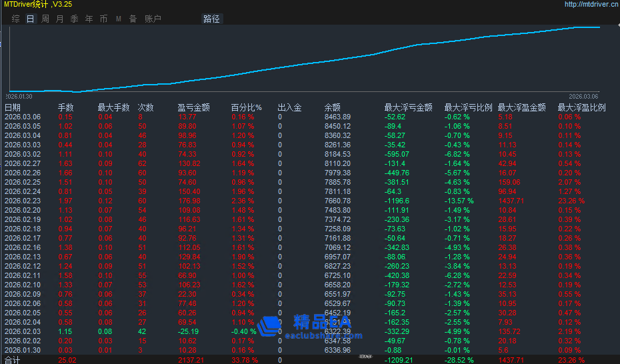Click total profit 2137.21
The width and height of the screenshot is (620, 364).
click(x=191, y=360)
